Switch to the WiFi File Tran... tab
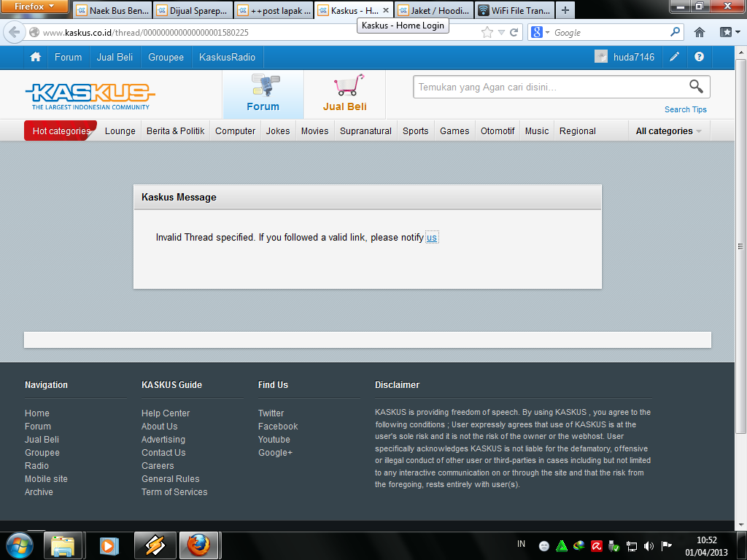The height and width of the screenshot is (560, 747). click(x=514, y=10)
